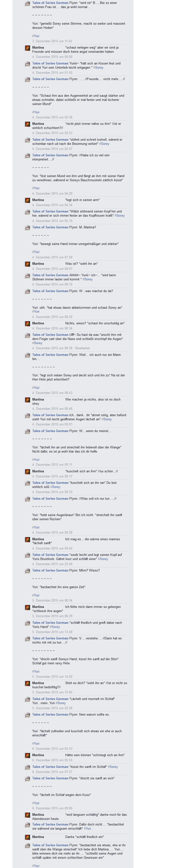The image size is (187, 868).
Task: Click #Sorey hashtag in "küsst ihn sanft im Schlaf"
Action: [x=113, y=767]
